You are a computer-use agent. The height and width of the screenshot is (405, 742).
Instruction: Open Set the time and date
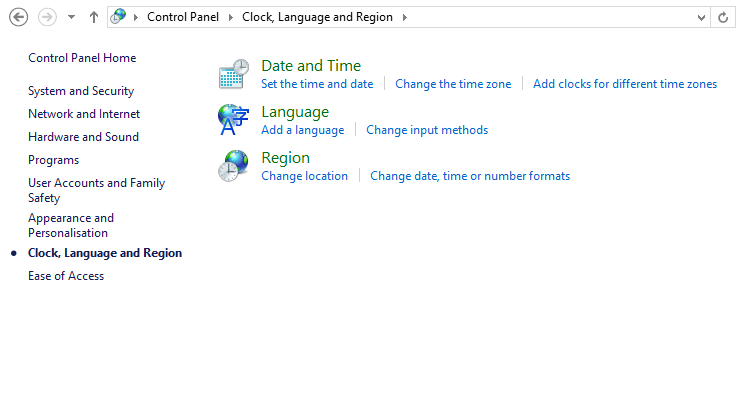317,84
